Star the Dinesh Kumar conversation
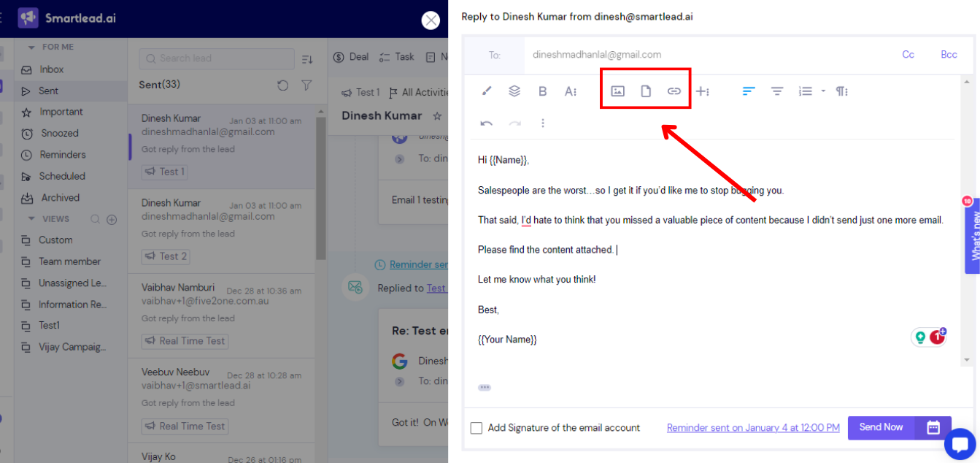980x463 pixels. [438, 115]
